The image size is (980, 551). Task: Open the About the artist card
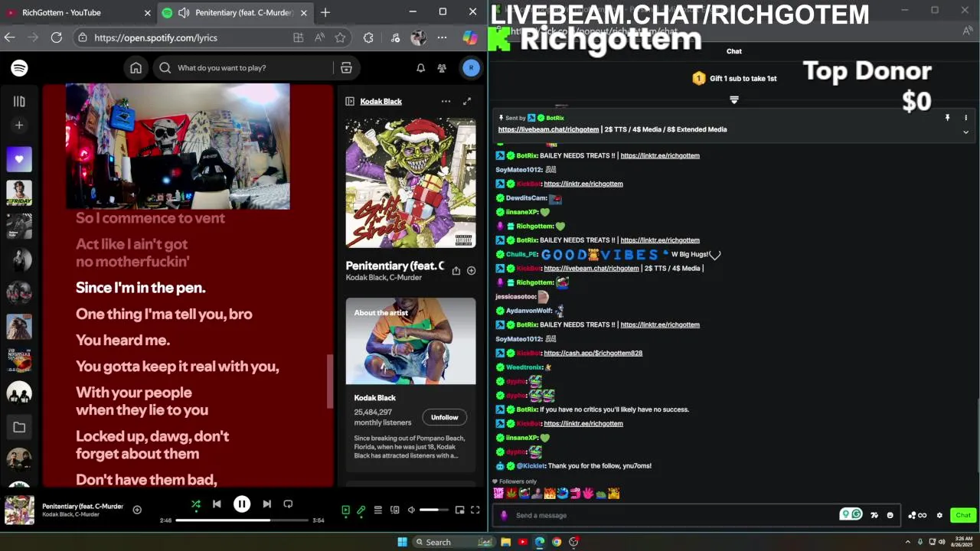coord(410,385)
